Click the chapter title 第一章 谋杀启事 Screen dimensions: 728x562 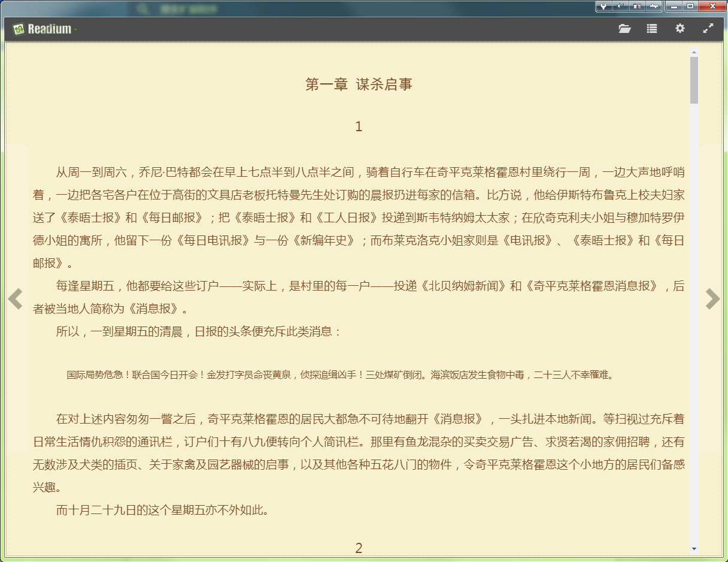359,84
